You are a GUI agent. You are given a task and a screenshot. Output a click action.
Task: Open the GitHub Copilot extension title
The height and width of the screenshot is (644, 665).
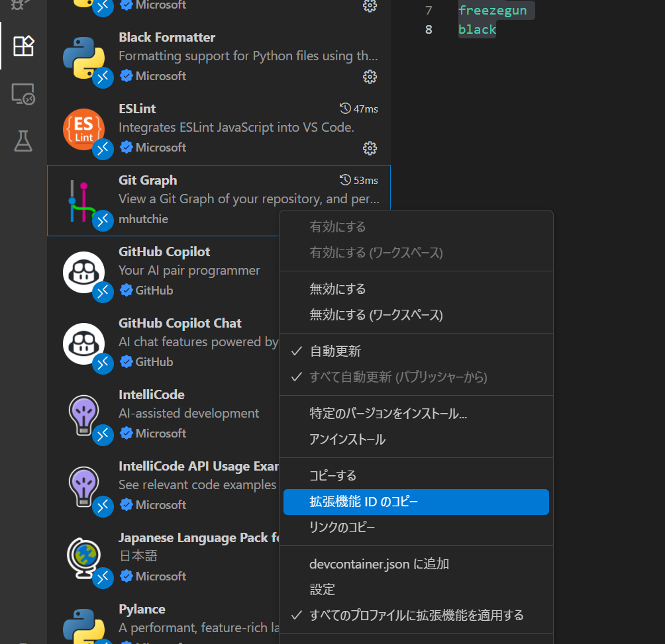[x=164, y=252]
